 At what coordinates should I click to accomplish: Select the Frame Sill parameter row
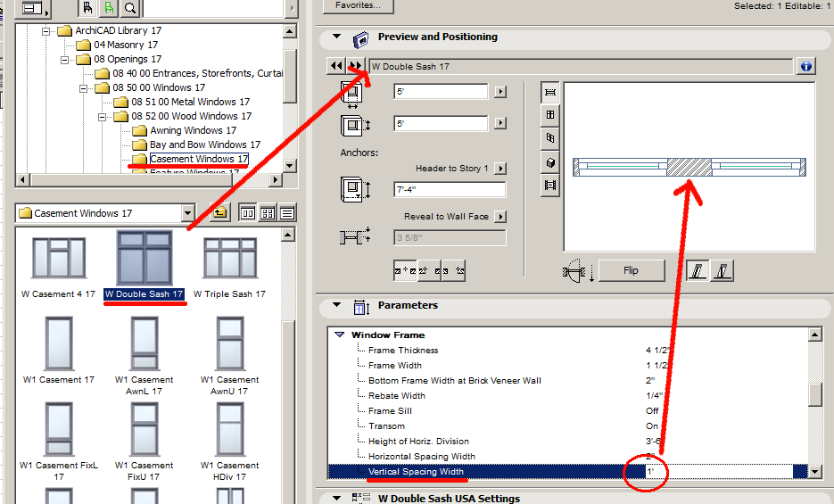567,411
